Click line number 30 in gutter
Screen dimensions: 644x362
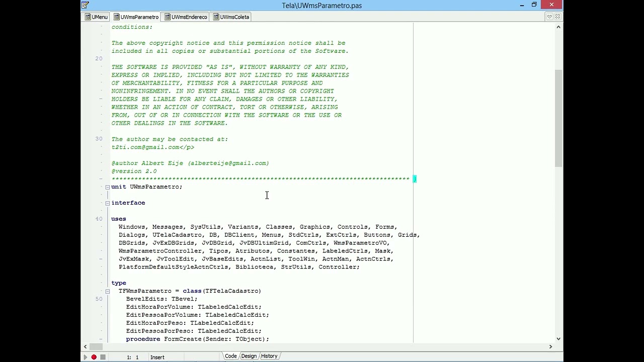pyautogui.click(x=99, y=139)
